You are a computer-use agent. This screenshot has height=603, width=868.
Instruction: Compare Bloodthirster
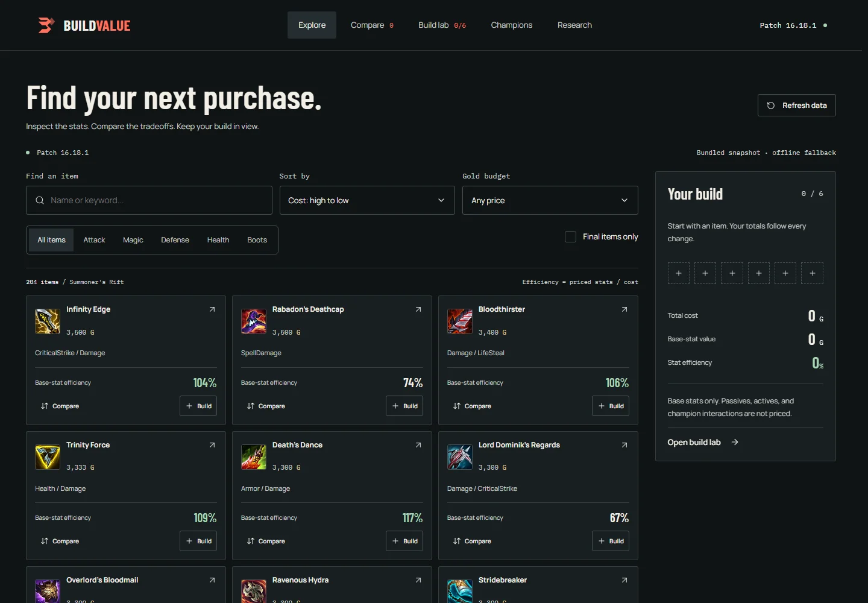tap(472, 406)
